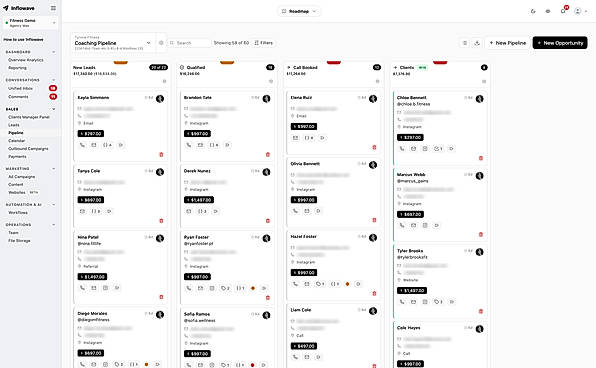The height and width of the screenshot is (368, 596).
Task: Click the orange status dot on Hazel Foster card
Action: tap(347, 284)
